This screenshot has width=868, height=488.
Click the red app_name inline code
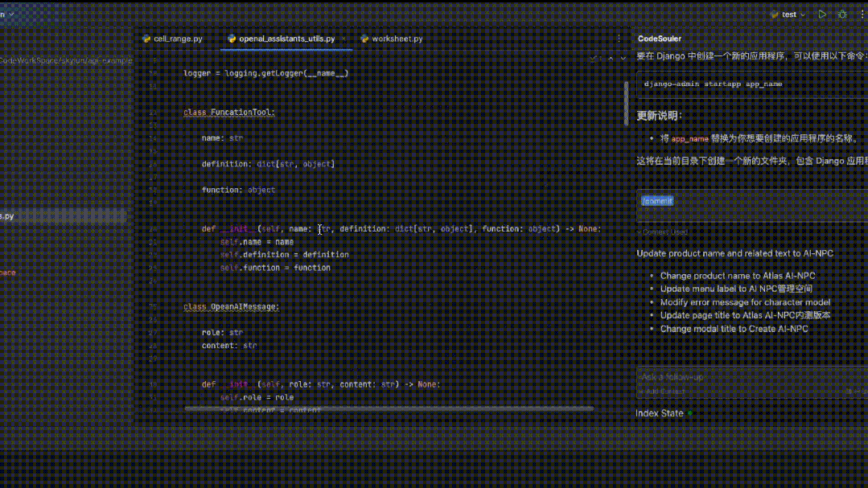point(689,139)
